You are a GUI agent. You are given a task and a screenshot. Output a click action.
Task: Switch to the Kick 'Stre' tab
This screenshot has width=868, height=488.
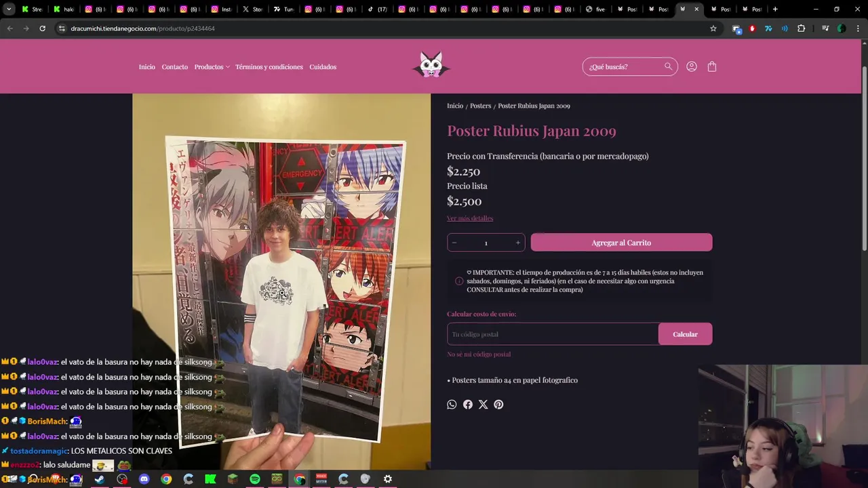click(32, 9)
